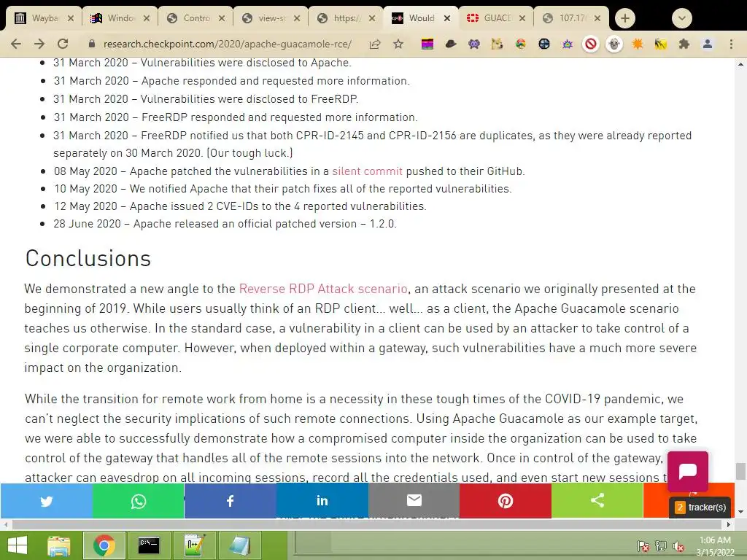Viewport: 747px width, 560px height.
Task: Reload the Check Point research page
Action: click(63, 44)
